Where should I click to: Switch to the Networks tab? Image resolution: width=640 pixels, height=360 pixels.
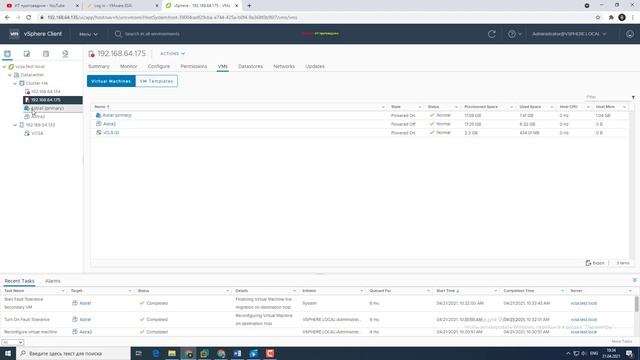pyautogui.click(x=284, y=66)
